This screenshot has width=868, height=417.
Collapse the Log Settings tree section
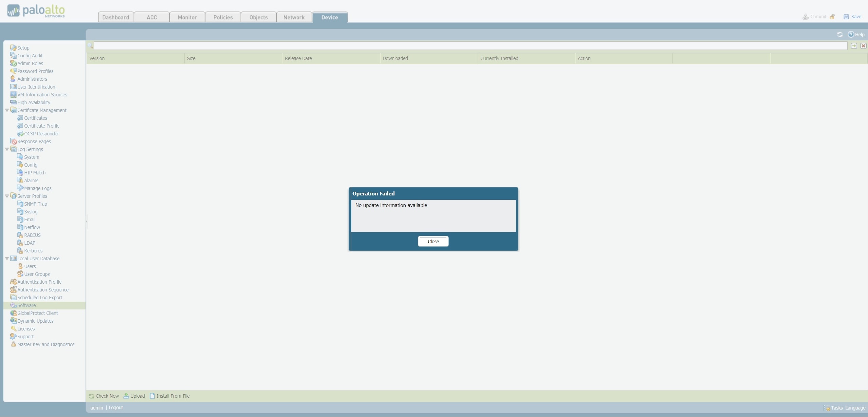click(x=7, y=149)
